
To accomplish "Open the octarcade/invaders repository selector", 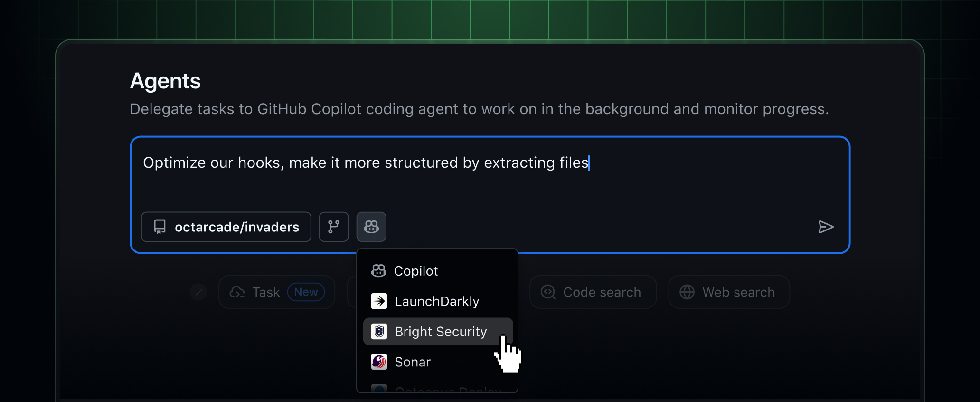I will click(226, 227).
